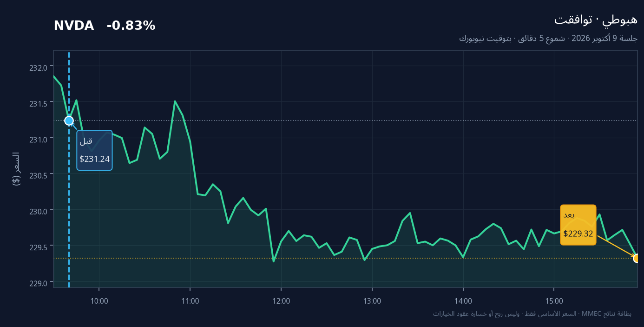Click the y-axis title 'السعر ($)'
Viewport: 644px width, 327px height.
pos(16,169)
